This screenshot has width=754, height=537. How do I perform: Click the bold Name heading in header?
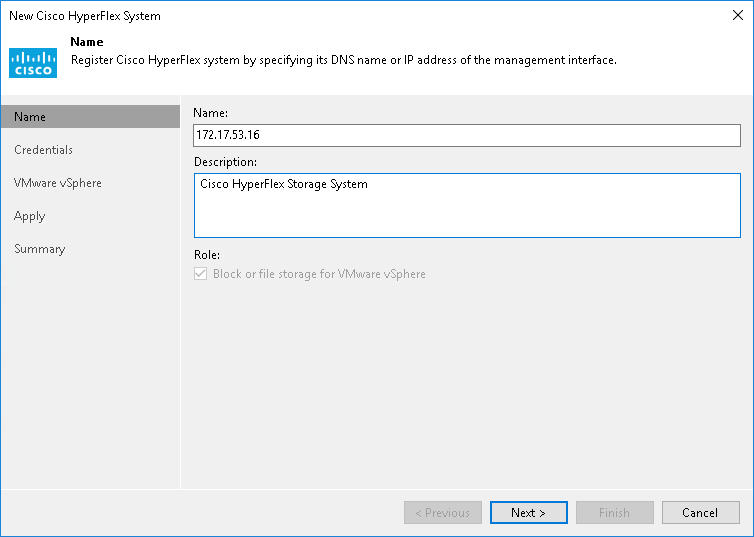[88, 43]
